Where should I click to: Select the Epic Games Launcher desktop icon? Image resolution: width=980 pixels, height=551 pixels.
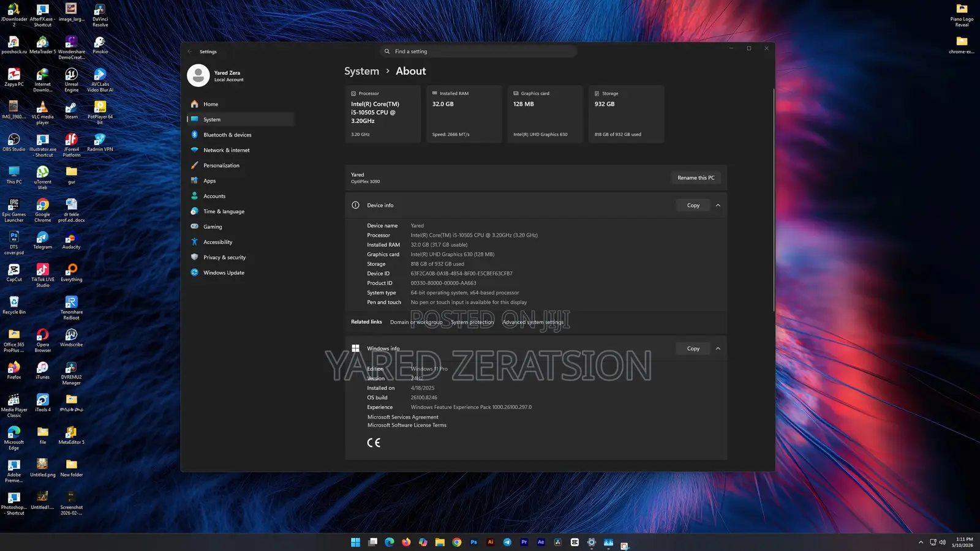click(14, 211)
